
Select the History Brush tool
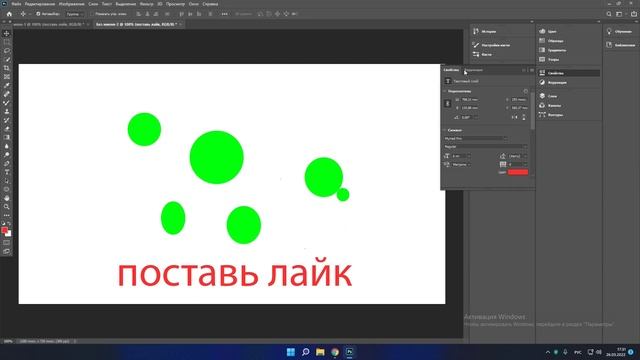(x=7, y=120)
